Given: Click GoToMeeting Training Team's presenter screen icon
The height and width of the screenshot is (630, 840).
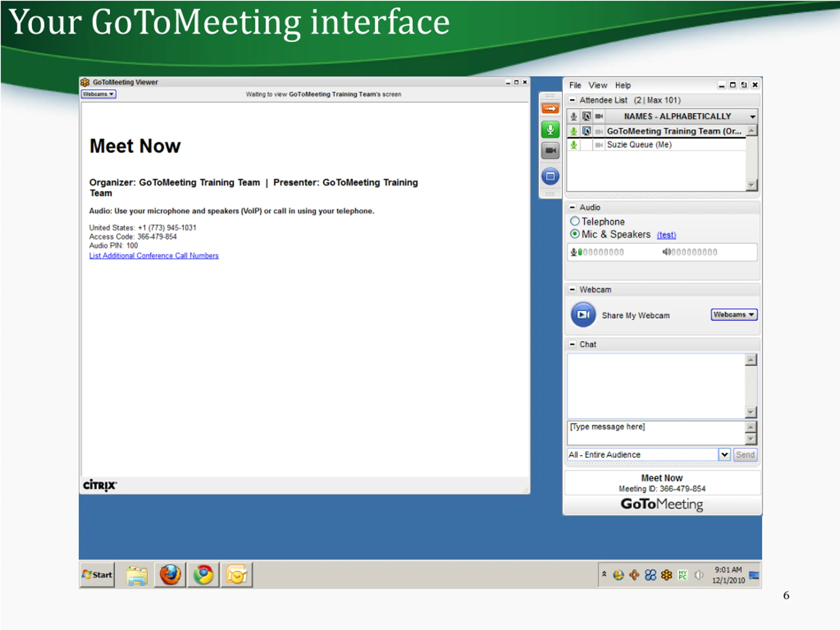Looking at the screenshot, I should click(586, 131).
